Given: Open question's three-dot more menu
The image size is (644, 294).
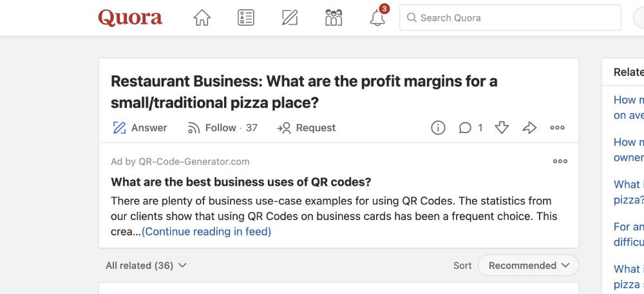Looking at the screenshot, I should tap(558, 128).
